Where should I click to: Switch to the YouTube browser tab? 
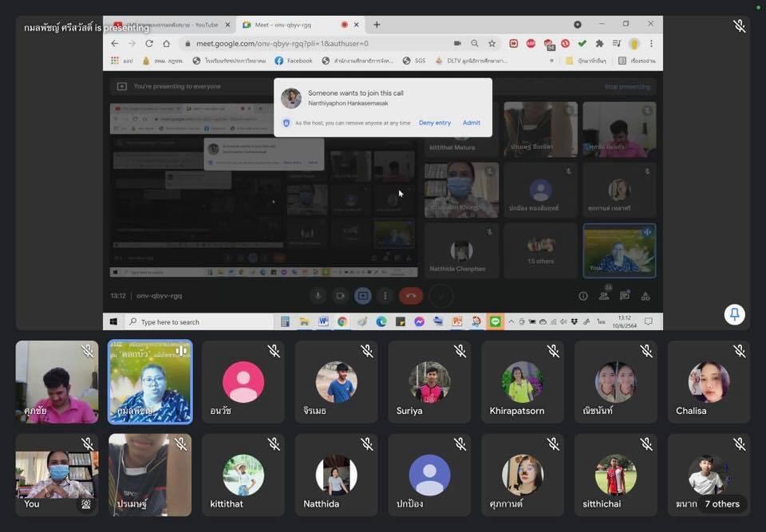click(168, 25)
